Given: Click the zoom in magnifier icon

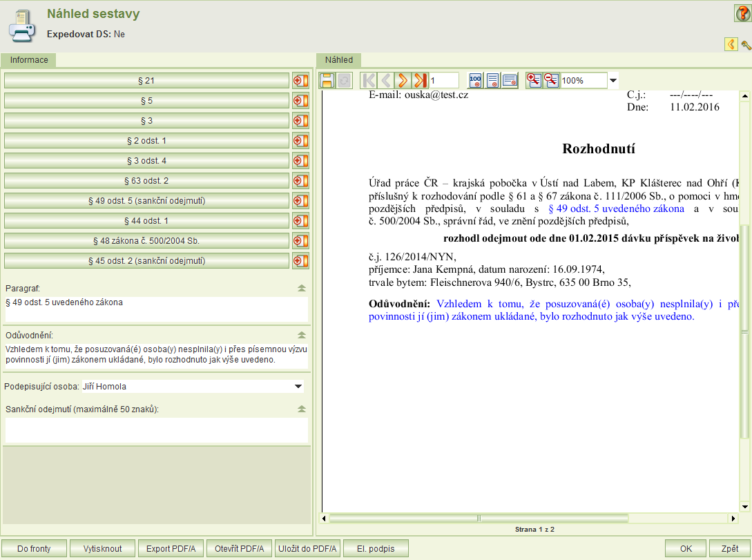Looking at the screenshot, I should click(534, 80).
